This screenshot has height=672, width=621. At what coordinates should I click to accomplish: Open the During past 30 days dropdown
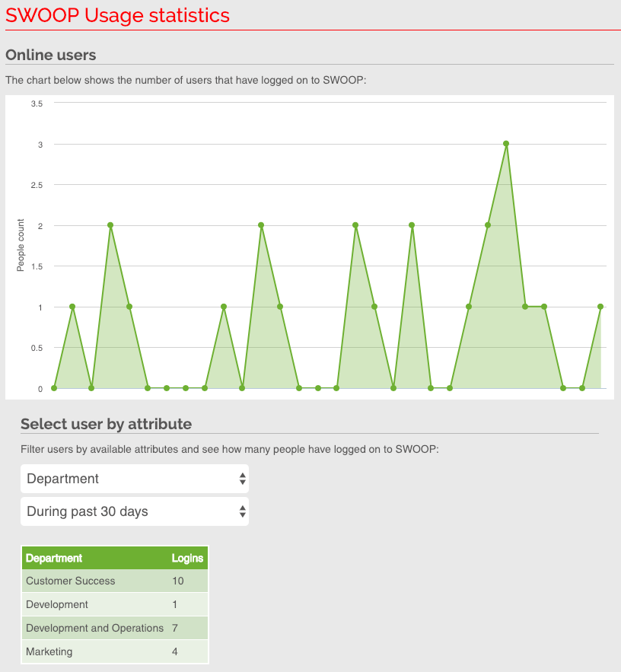(135, 511)
